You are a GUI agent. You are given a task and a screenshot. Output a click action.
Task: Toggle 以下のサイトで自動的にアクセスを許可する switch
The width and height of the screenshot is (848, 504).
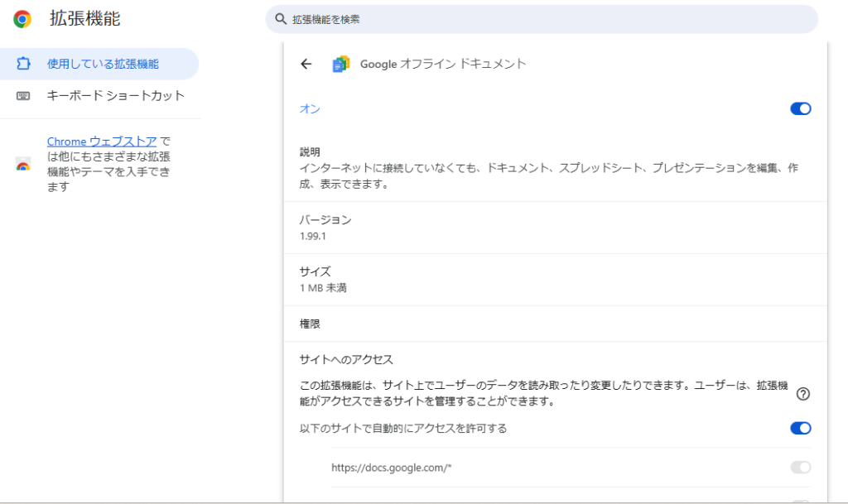pyautogui.click(x=800, y=428)
